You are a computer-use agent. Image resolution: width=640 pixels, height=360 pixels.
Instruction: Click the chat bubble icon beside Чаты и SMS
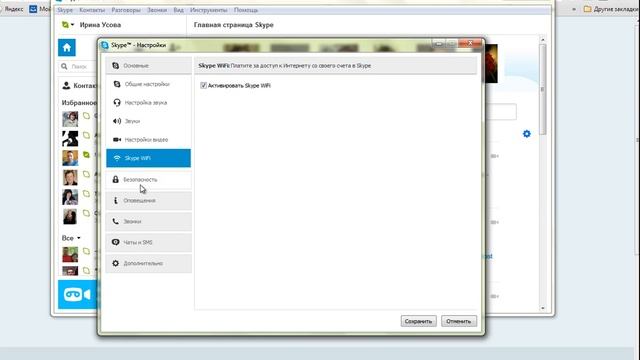116,242
